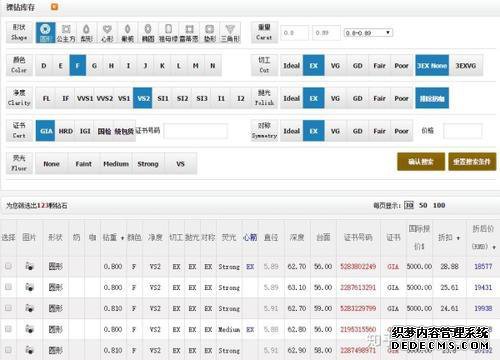The height and width of the screenshot is (360, 500).
Task: Toggle clarity SI1
Action: coord(163,98)
